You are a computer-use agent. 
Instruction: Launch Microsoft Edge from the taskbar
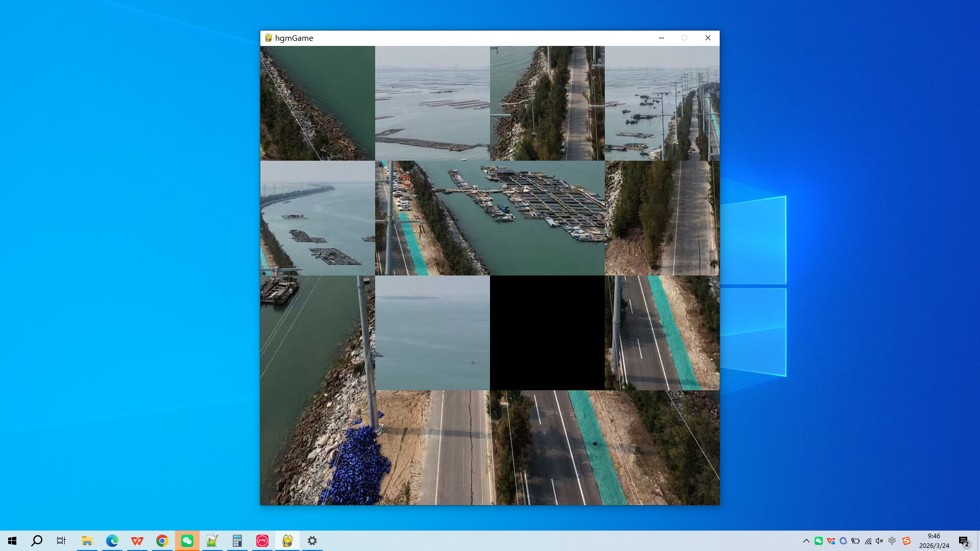coord(112,541)
